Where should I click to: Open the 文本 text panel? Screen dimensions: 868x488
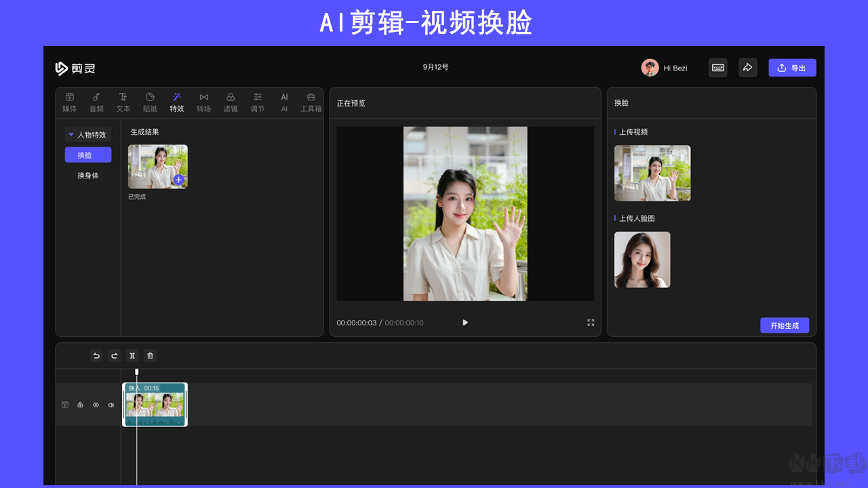tap(123, 102)
